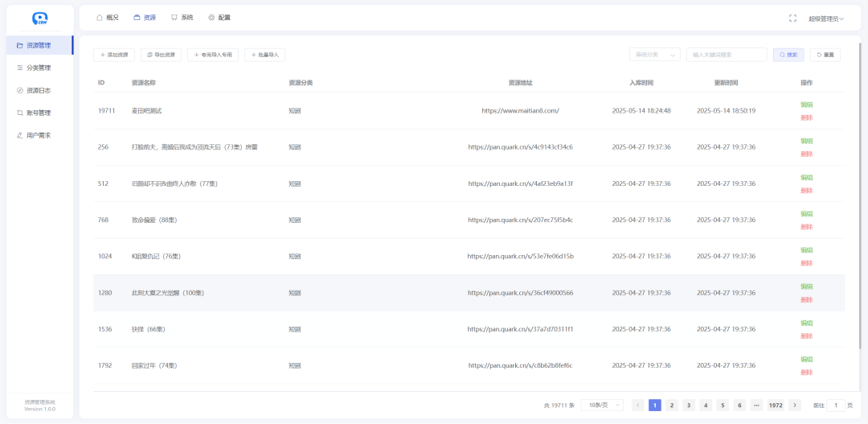868x424 pixels.
Task: Edit resource with ID 512
Action: (806, 177)
